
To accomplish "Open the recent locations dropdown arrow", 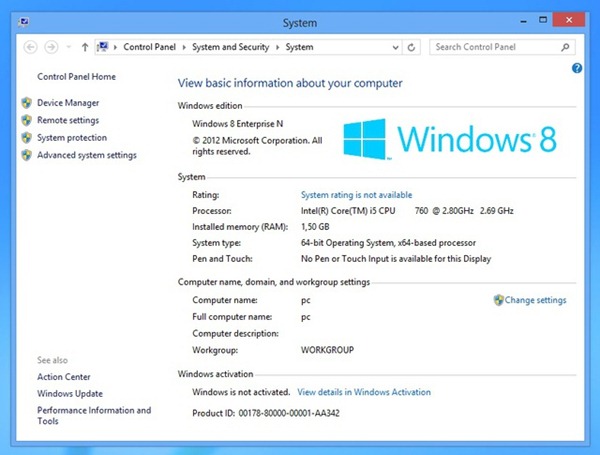I will click(x=69, y=47).
